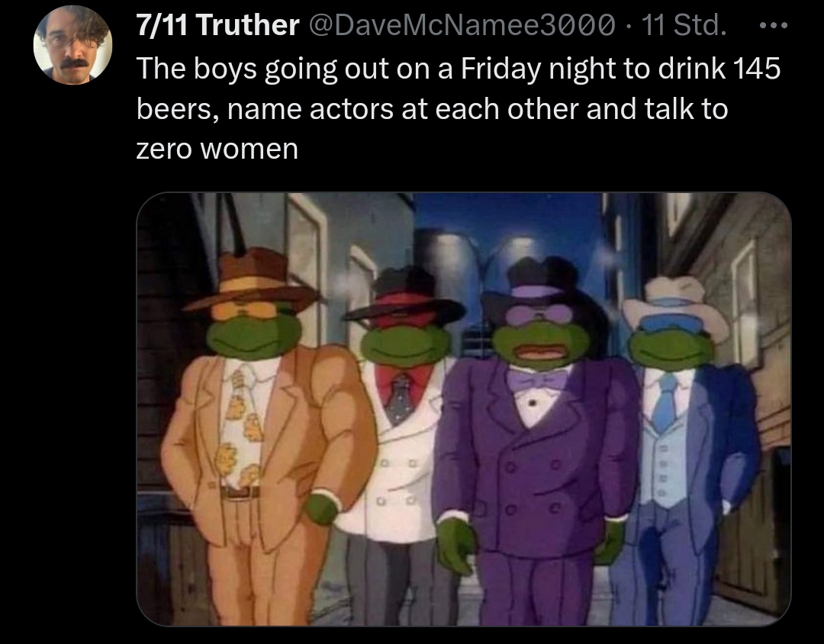Open the @DaveMcNamee3000 handle
The height and width of the screenshot is (644, 824).
(462, 24)
